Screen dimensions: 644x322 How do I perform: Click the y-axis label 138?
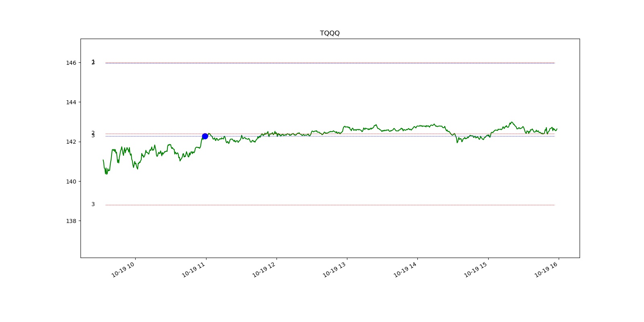(71, 221)
